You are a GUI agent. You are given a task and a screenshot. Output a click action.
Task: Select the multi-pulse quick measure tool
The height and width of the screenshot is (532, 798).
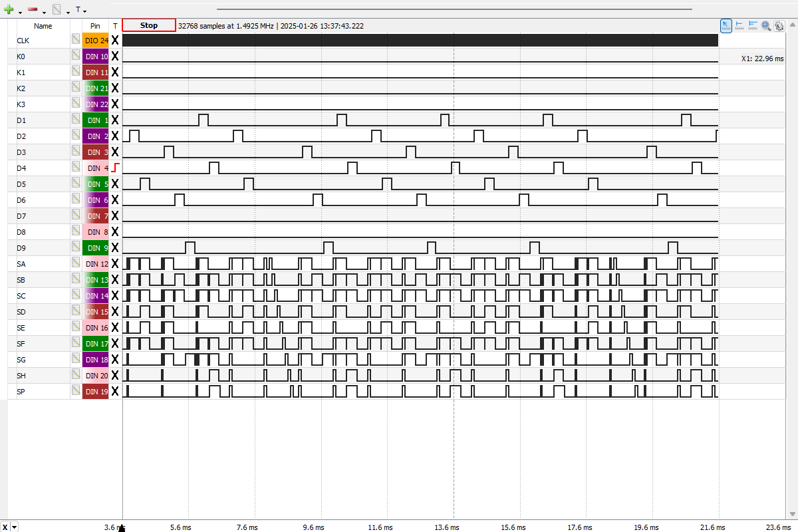(x=753, y=25)
